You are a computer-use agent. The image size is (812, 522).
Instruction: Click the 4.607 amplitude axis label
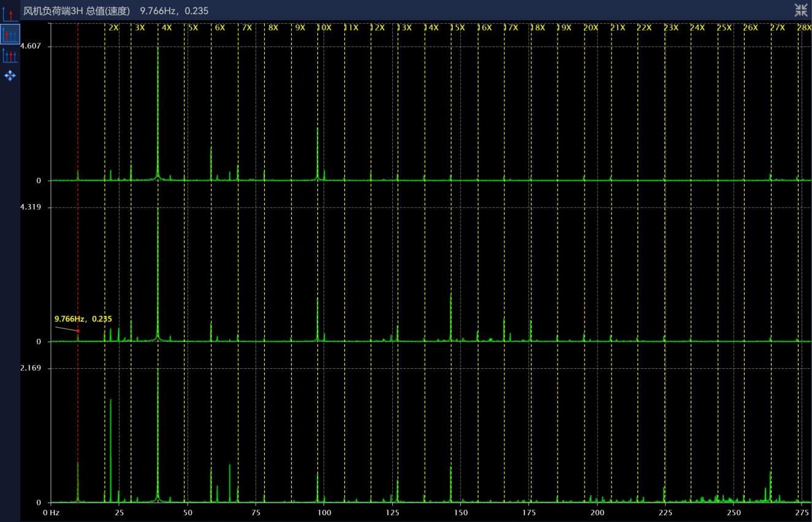(30, 47)
